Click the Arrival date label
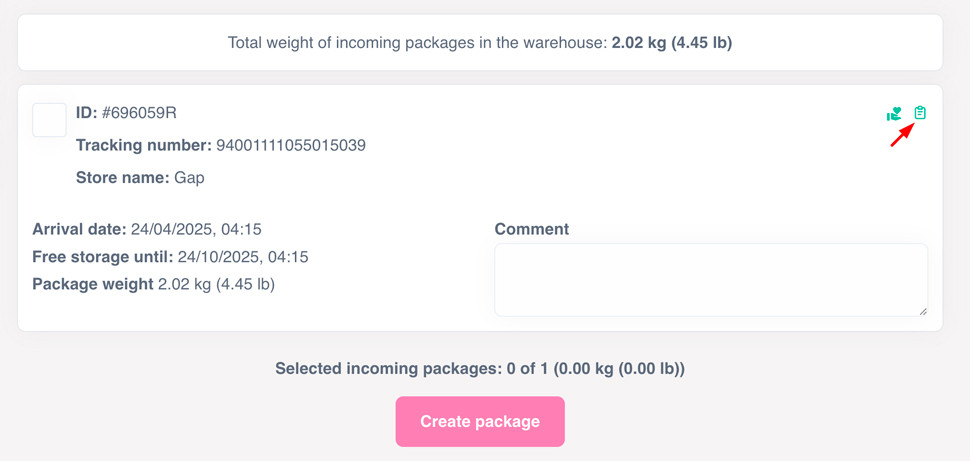Image resolution: width=970 pixels, height=461 pixels. (x=79, y=229)
